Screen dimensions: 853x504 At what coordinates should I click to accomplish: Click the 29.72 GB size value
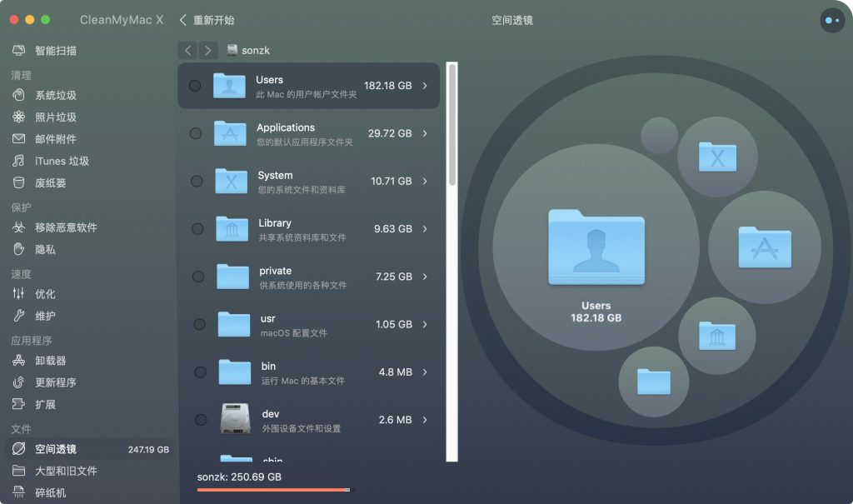(x=390, y=133)
